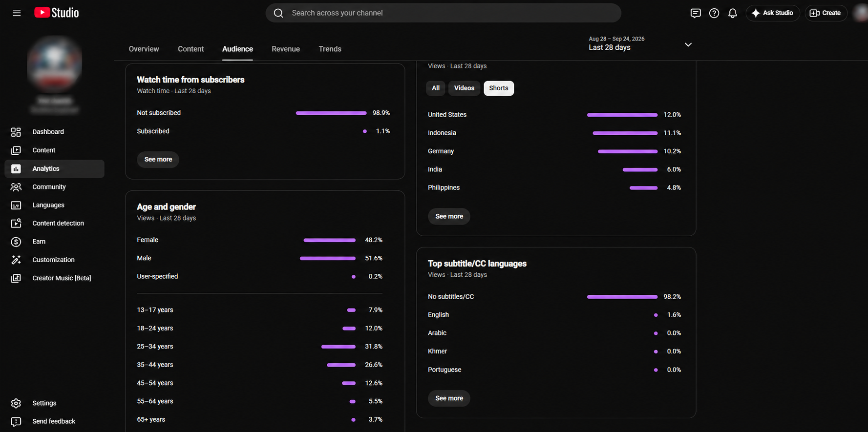Click the Earn dollar icon
The width and height of the screenshot is (868, 432).
[x=16, y=242]
